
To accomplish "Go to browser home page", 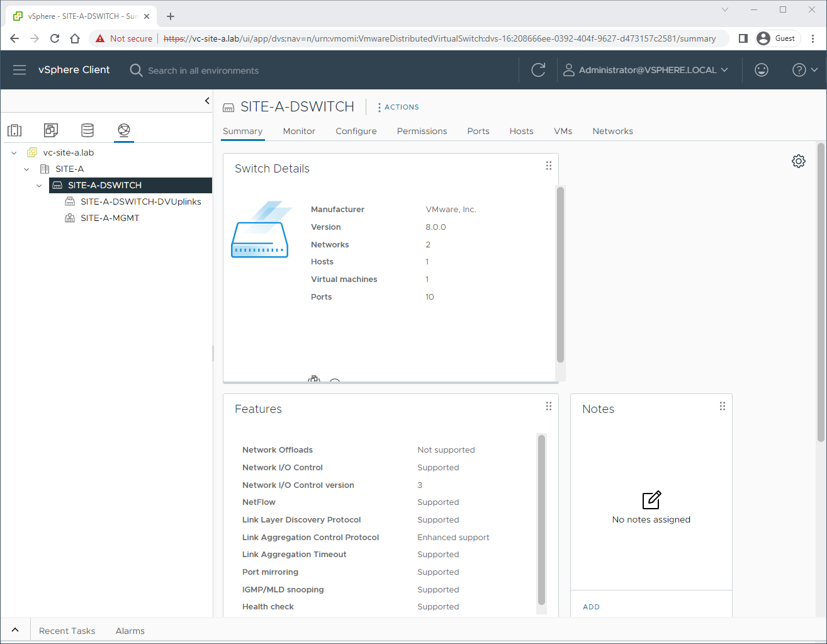I will [75, 38].
